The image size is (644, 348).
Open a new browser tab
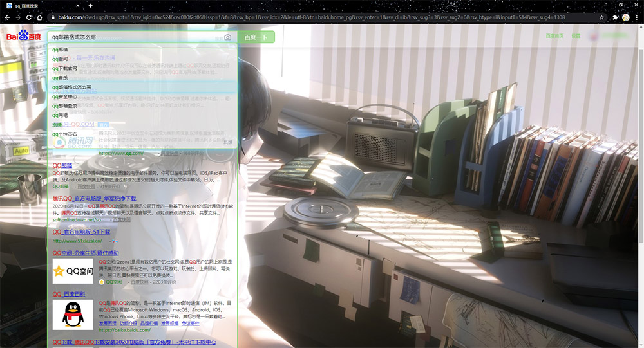coord(90,6)
